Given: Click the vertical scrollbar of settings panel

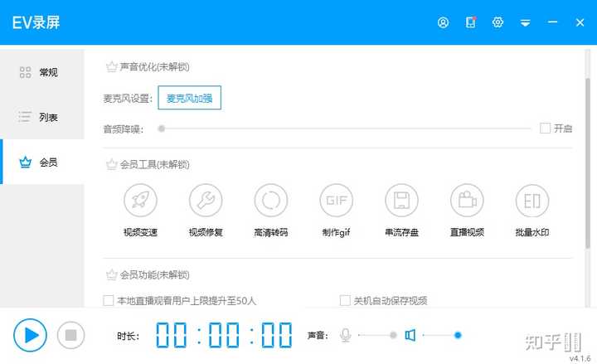Looking at the screenshot, I should pos(588,163).
